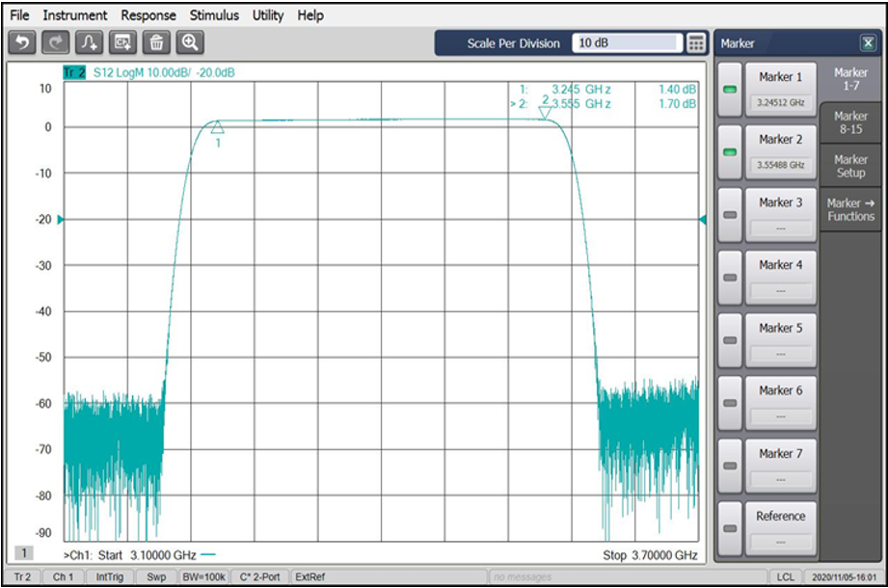
Task: Open the numeric keypad beside Scale Per Division
Action: click(x=696, y=43)
